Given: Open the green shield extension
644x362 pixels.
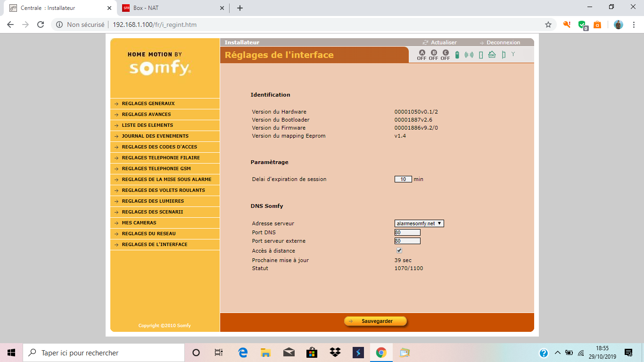Looking at the screenshot, I should coord(582,25).
